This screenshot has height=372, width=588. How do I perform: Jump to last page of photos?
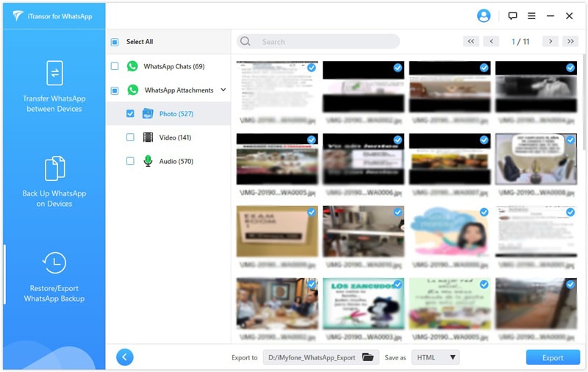pyautogui.click(x=570, y=41)
